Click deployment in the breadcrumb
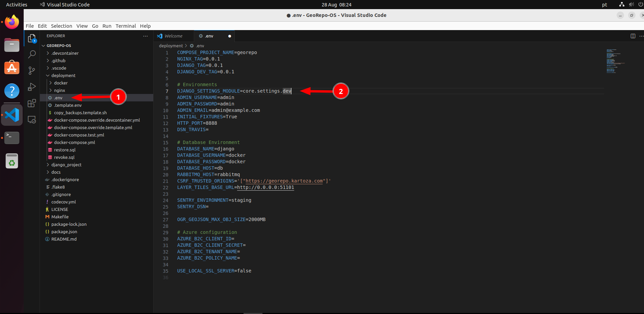 (x=171, y=46)
